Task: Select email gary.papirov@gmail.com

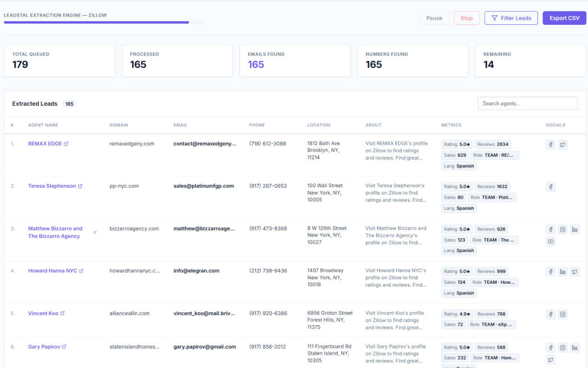Action: (205, 347)
